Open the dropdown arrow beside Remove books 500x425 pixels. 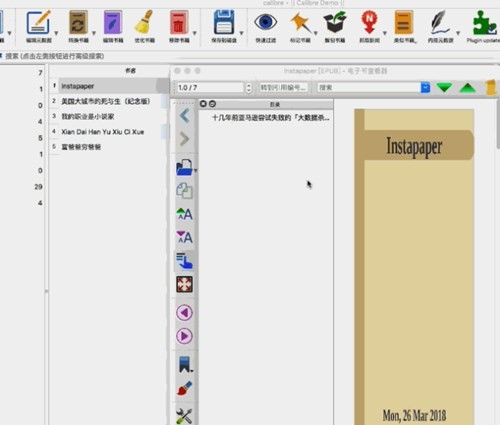(x=194, y=33)
